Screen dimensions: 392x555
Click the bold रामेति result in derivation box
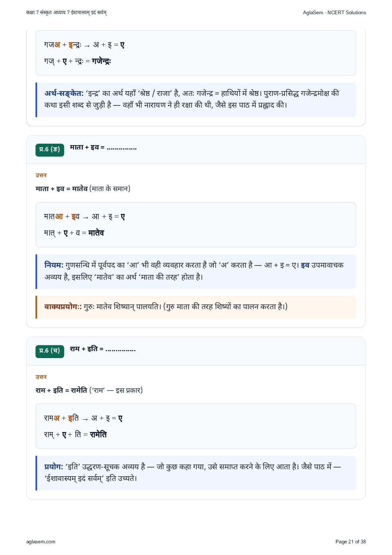click(x=98, y=435)
